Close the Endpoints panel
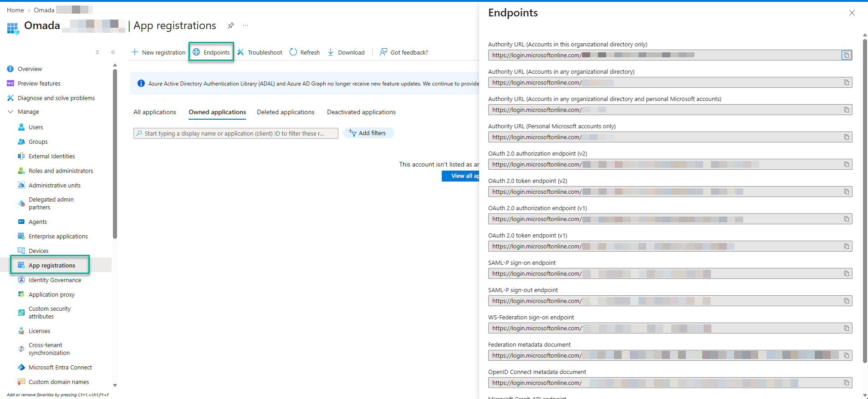This screenshot has height=399, width=868. (x=852, y=13)
